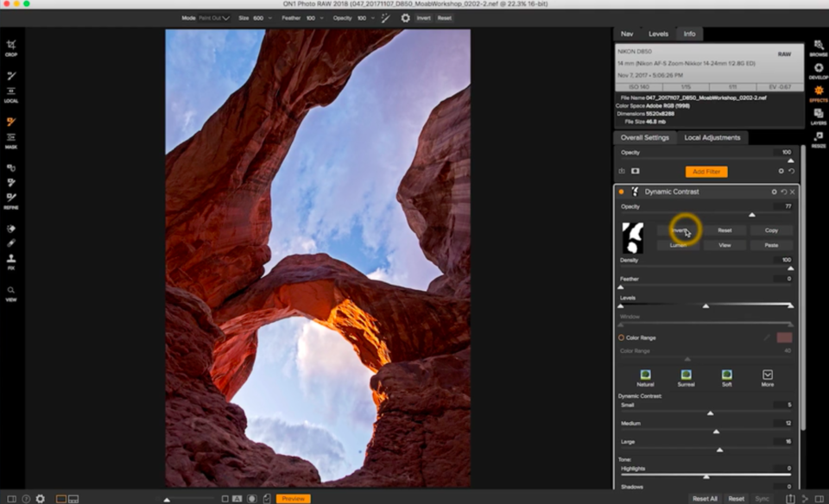
Task: Click the mask View button
Action: tap(725, 245)
